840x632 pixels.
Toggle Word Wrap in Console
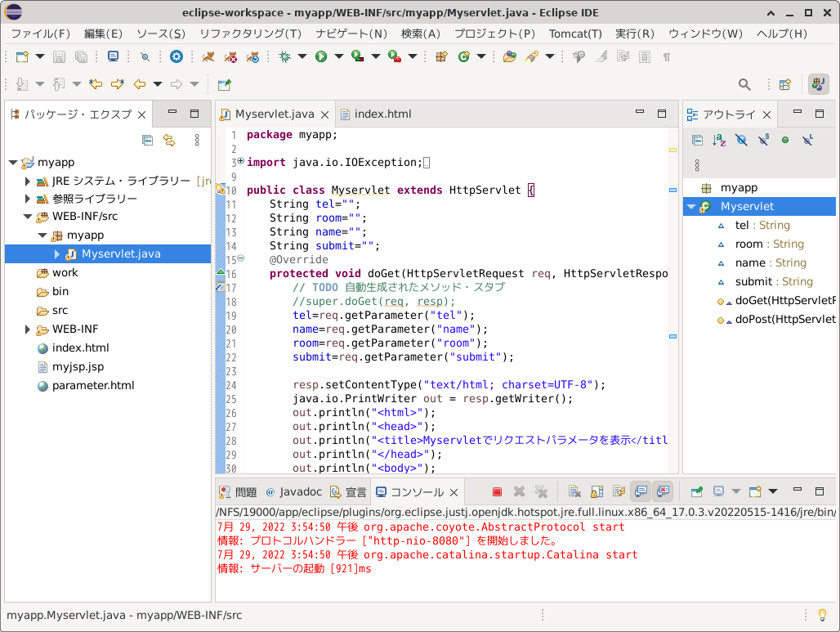click(x=619, y=491)
